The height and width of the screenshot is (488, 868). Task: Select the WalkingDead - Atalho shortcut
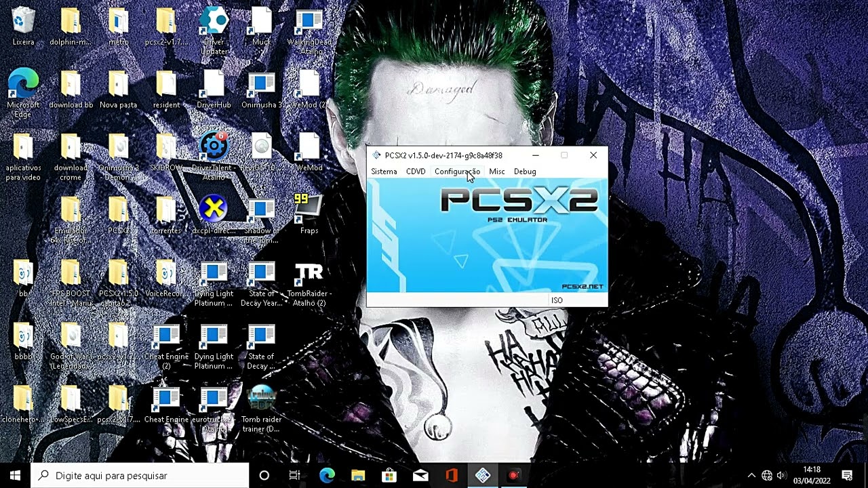coord(309,31)
